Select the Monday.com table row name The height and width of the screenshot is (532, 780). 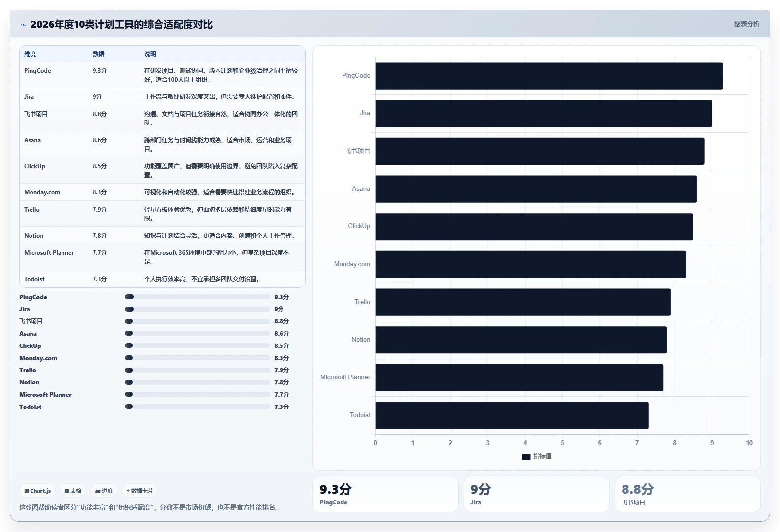tap(42, 192)
